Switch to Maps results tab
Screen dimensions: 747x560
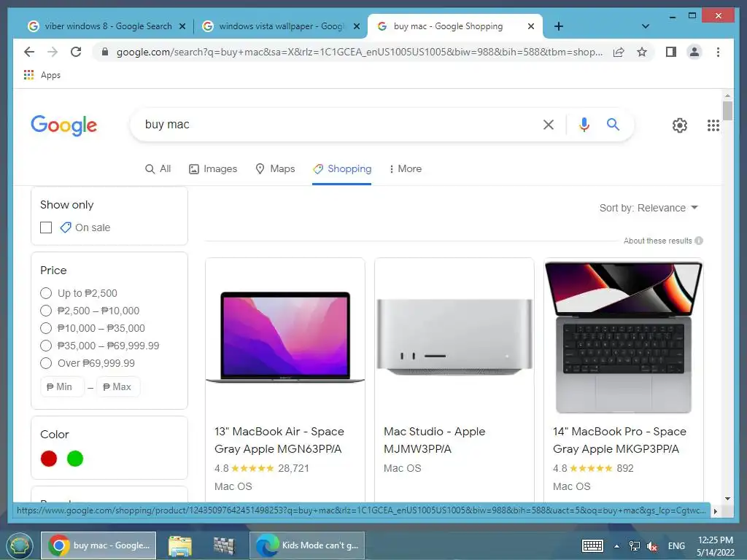[275, 168]
